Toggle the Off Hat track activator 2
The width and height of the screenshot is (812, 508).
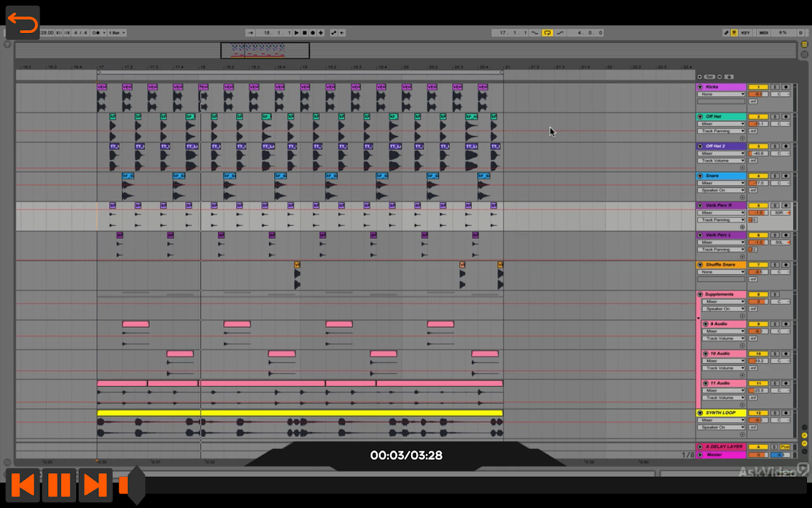click(757, 117)
